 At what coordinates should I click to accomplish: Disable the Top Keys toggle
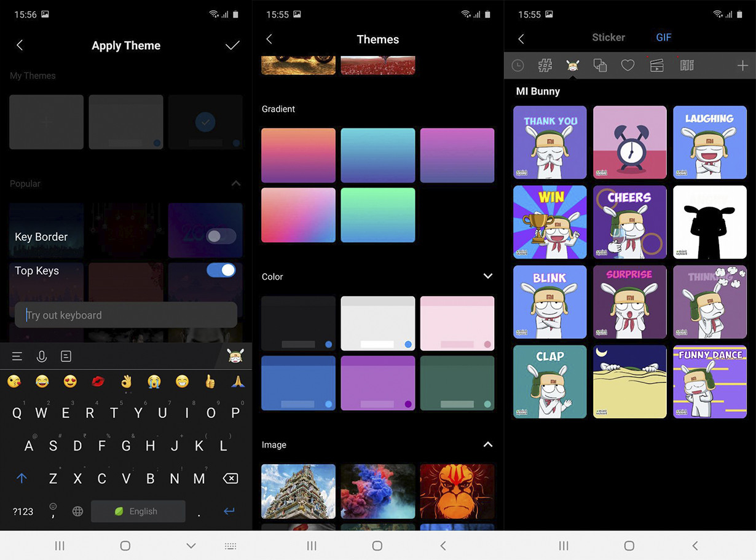pyautogui.click(x=220, y=270)
